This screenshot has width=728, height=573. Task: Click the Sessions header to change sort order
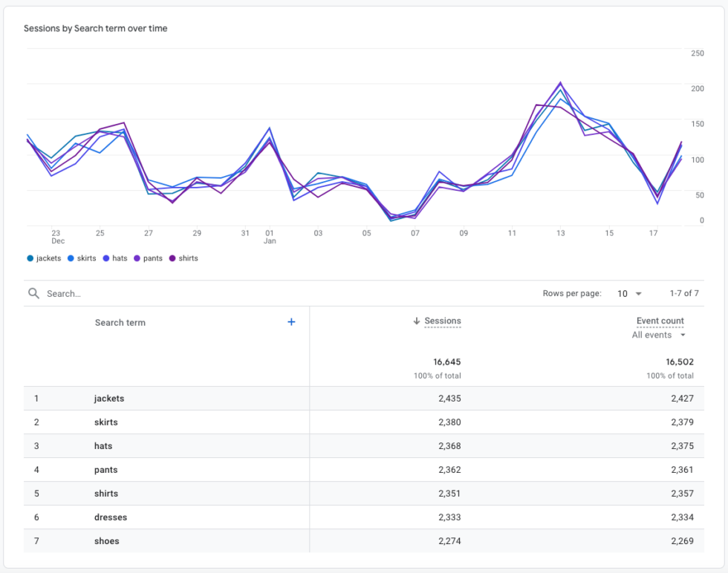point(443,321)
